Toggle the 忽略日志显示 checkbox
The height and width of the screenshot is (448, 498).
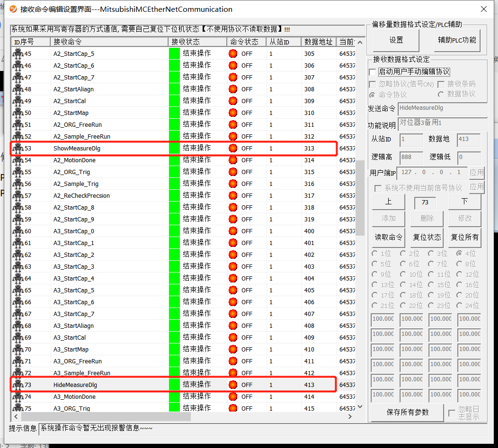point(452,413)
